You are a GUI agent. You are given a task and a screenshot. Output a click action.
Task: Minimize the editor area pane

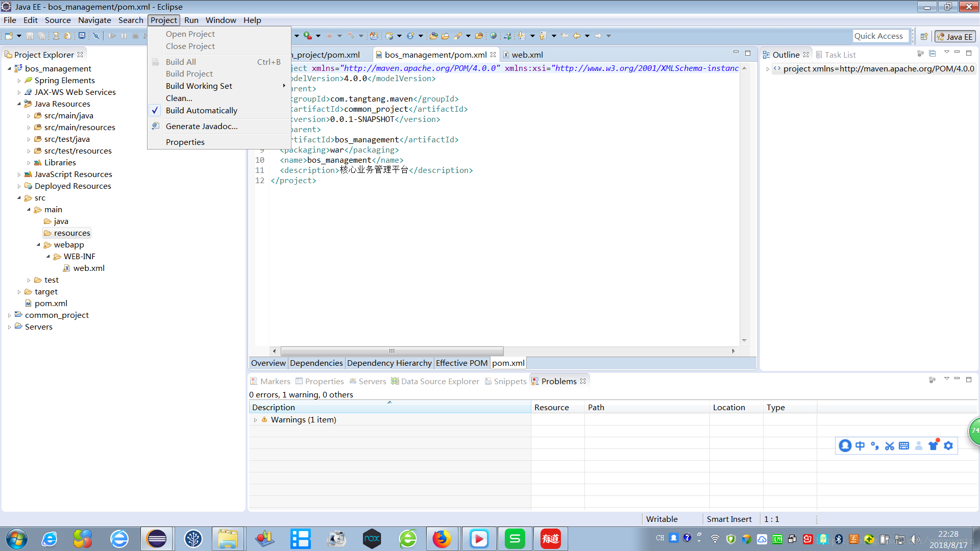(736, 53)
